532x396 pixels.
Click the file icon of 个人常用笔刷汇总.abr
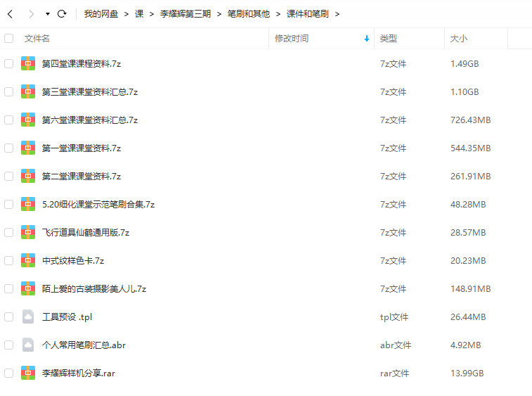pyautogui.click(x=28, y=345)
